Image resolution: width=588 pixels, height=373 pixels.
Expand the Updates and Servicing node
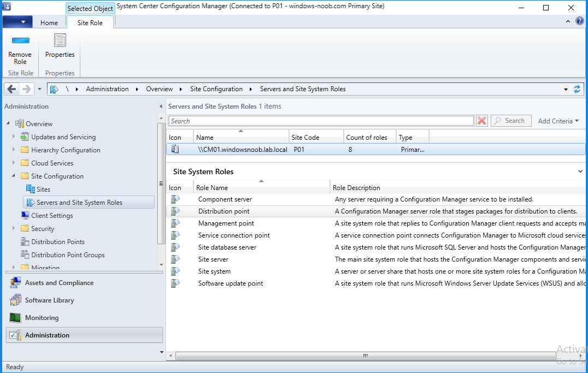point(14,137)
